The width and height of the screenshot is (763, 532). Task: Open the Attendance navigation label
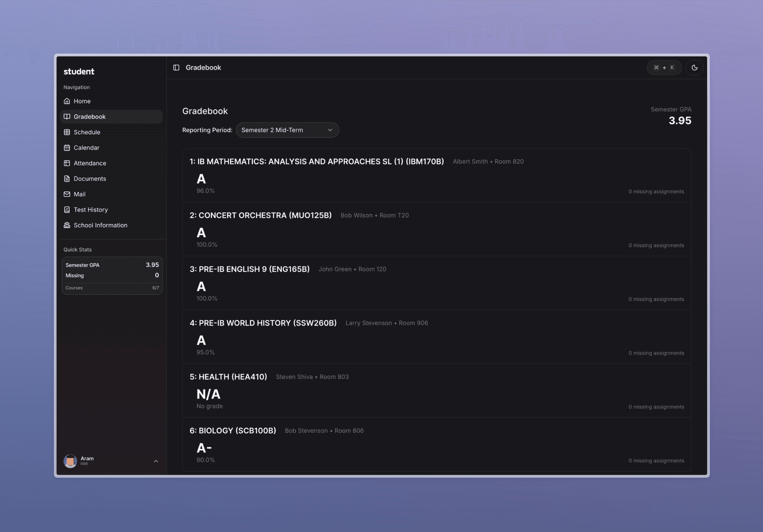coord(90,163)
